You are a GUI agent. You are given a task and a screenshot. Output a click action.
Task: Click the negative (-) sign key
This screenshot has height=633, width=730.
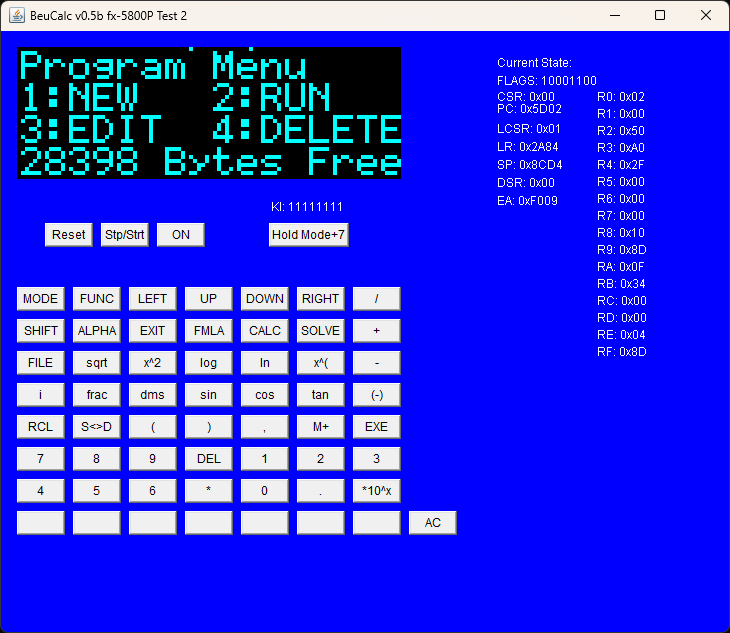coord(376,395)
